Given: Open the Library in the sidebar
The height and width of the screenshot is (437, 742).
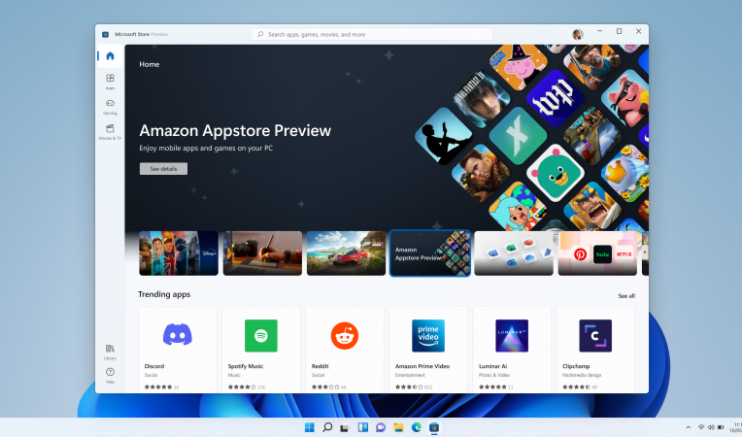Looking at the screenshot, I should 110,352.
